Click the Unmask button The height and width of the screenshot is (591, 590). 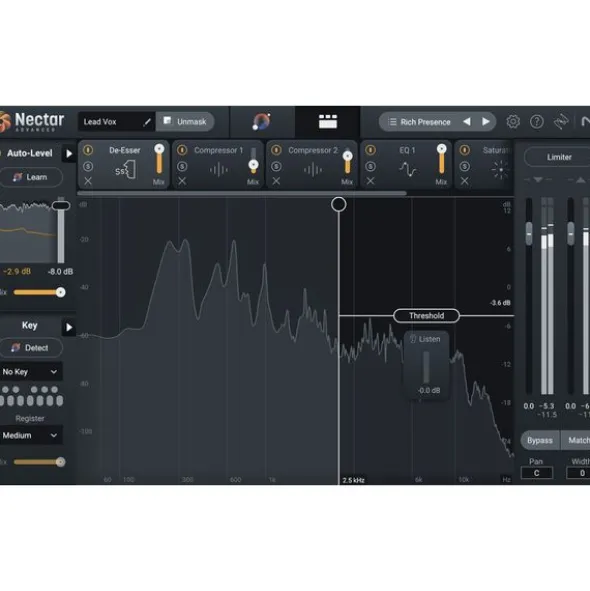point(185,122)
